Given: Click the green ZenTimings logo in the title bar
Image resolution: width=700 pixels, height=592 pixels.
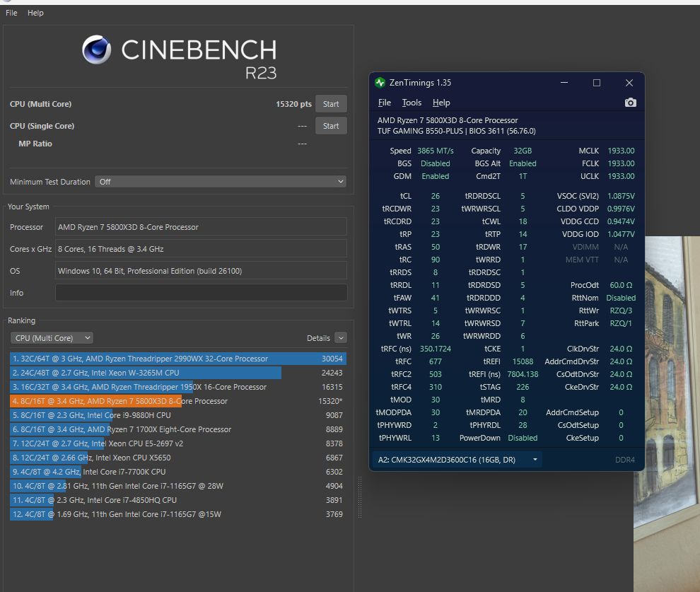Looking at the screenshot, I should click(382, 83).
